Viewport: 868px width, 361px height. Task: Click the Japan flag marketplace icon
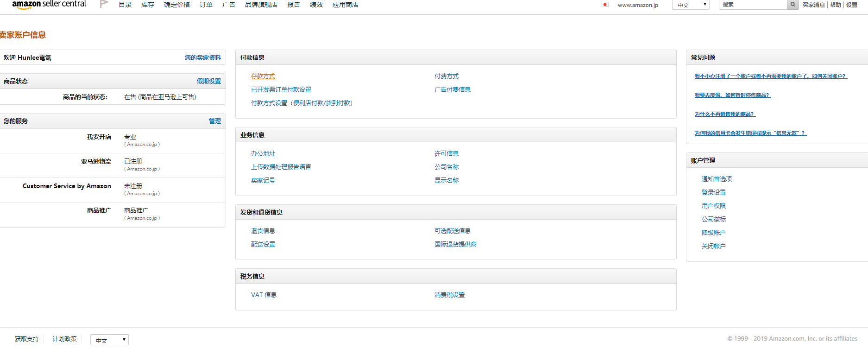[x=605, y=5]
